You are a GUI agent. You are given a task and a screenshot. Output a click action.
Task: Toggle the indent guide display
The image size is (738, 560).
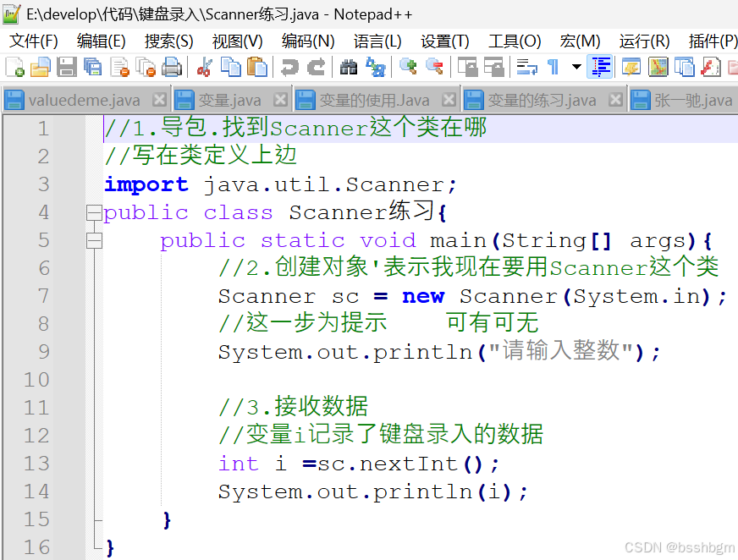(599, 65)
